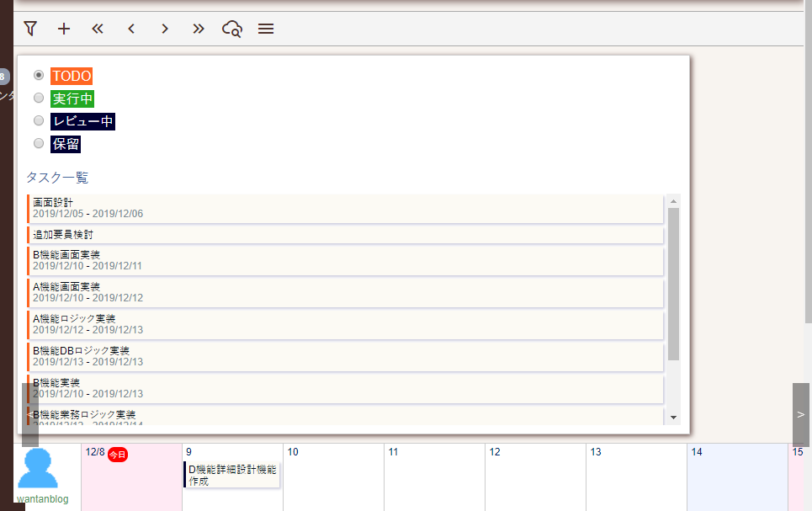This screenshot has height=511, width=812.
Task: Go to previous with single left chevron
Action: (x=131, y=29)
